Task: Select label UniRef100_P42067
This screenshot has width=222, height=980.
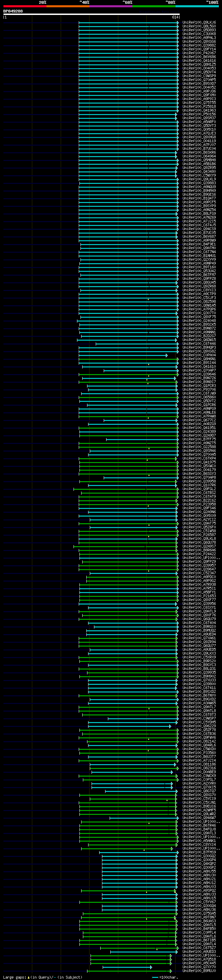Action: [x=199, y=53]
